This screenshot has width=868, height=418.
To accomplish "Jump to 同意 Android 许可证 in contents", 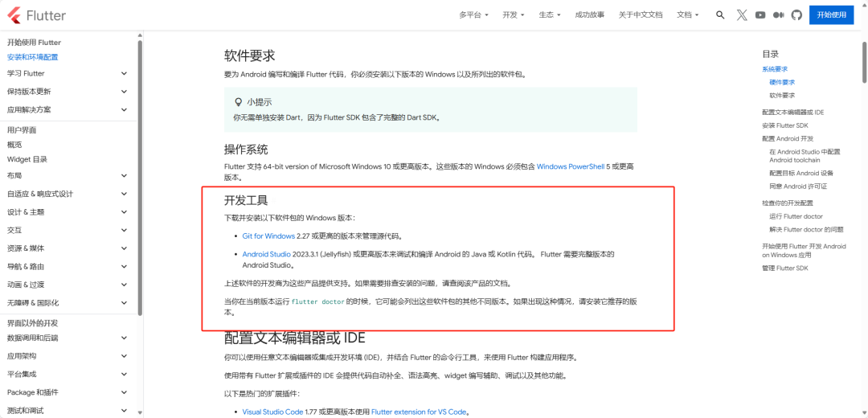I will [798, 186].
